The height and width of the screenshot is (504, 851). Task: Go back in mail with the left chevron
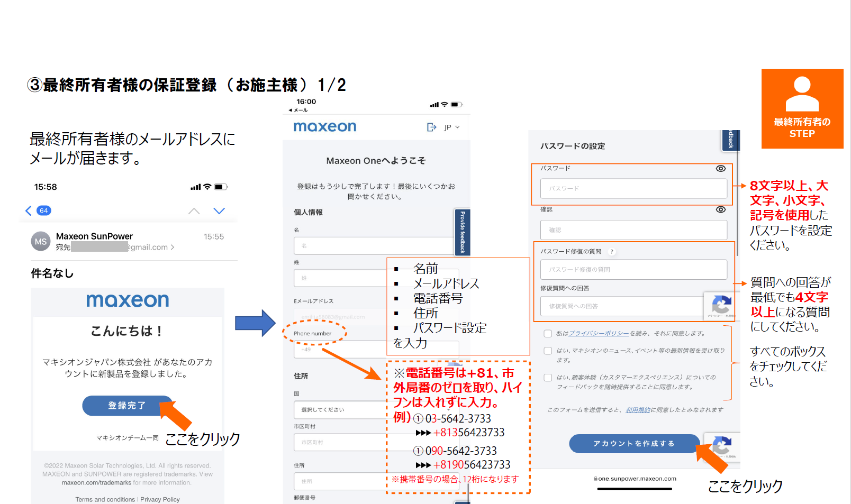tap(29, 210)
